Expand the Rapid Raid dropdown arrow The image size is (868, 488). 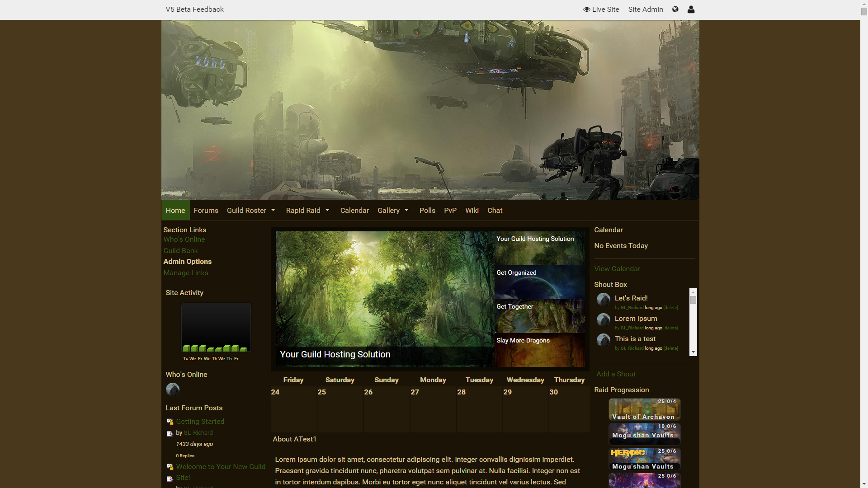(327, 210)
